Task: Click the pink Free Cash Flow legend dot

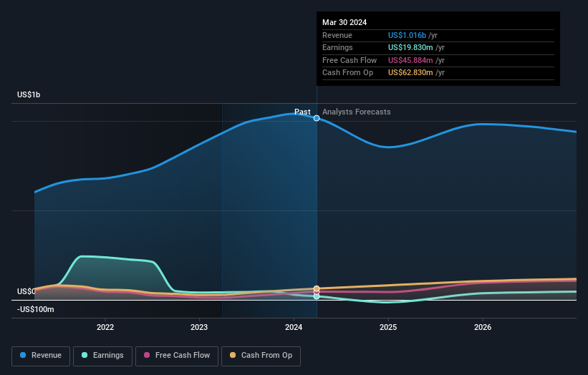Action: click(x=147, y=355)
